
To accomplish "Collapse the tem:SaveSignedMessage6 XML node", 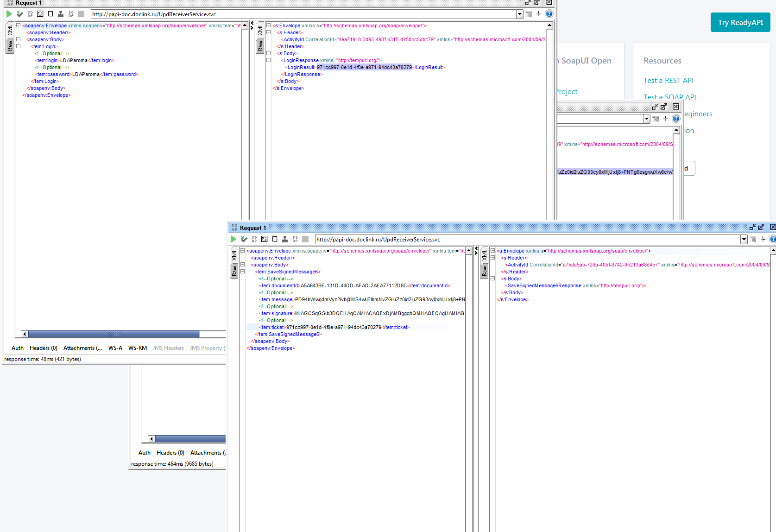I will 242,272.
